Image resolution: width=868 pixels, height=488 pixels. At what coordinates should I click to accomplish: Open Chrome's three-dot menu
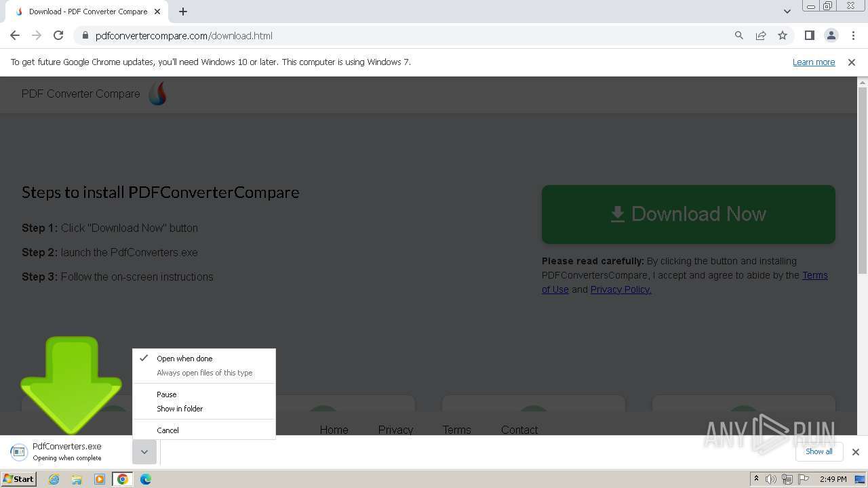coord(852,35)
